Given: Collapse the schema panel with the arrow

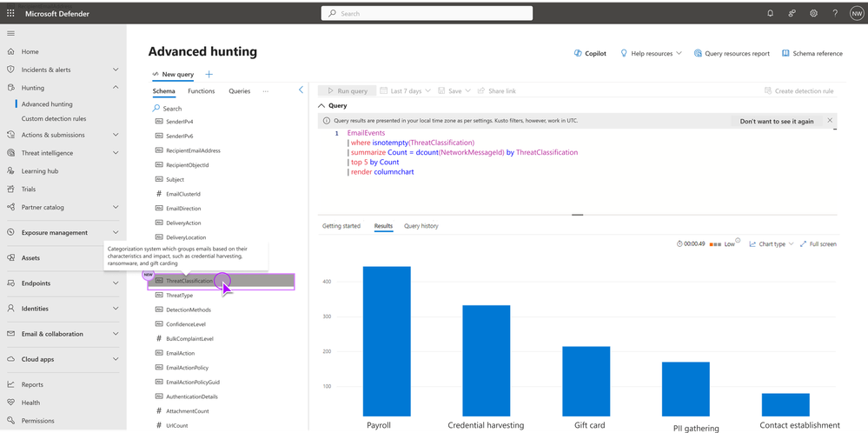Looking at the screenshot, I should point(301,90).
